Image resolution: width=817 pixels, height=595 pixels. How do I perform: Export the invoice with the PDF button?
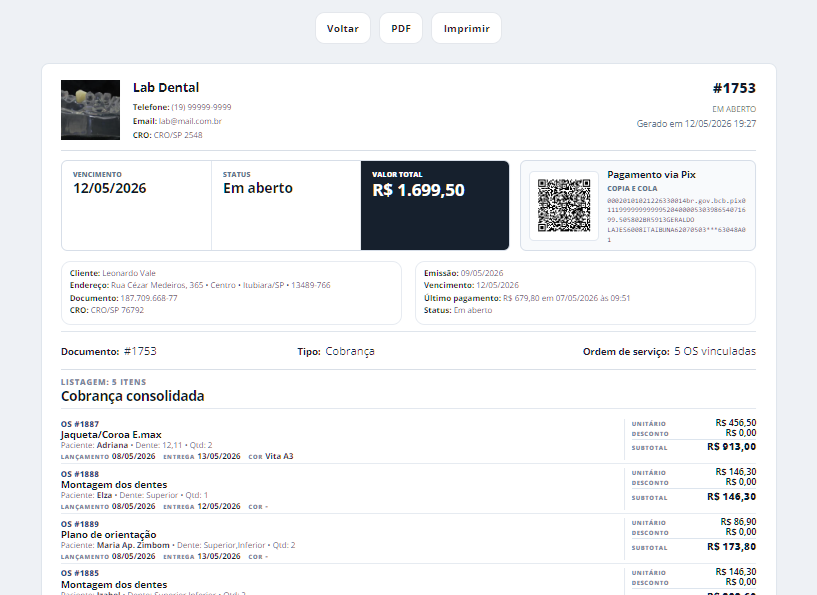[401, 29]
